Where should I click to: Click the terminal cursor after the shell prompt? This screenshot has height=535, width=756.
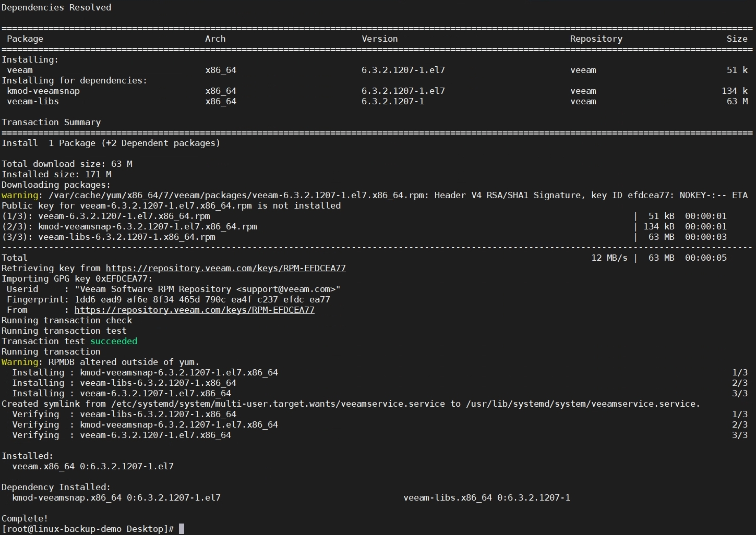[x=182, y=529]
